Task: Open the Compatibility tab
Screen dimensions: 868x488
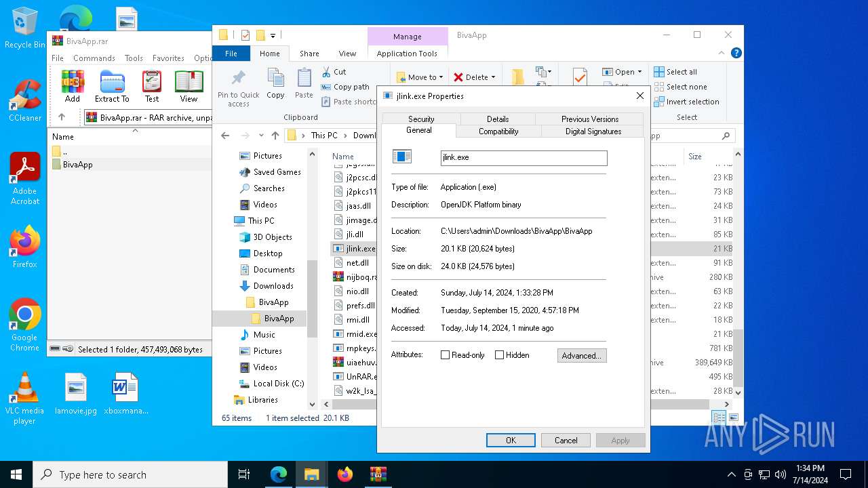Action: (x=498, y=131)
